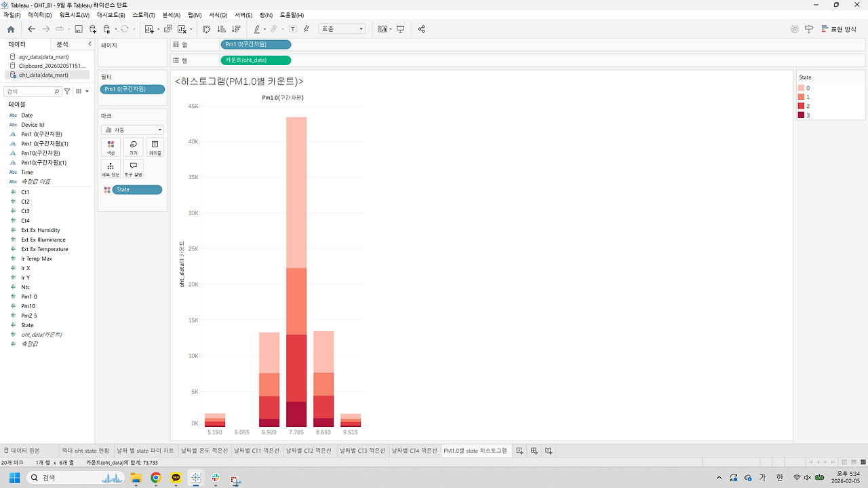The image size is (868, 488).
Task: Select State 3 legend color swatch
Action: 801,115
